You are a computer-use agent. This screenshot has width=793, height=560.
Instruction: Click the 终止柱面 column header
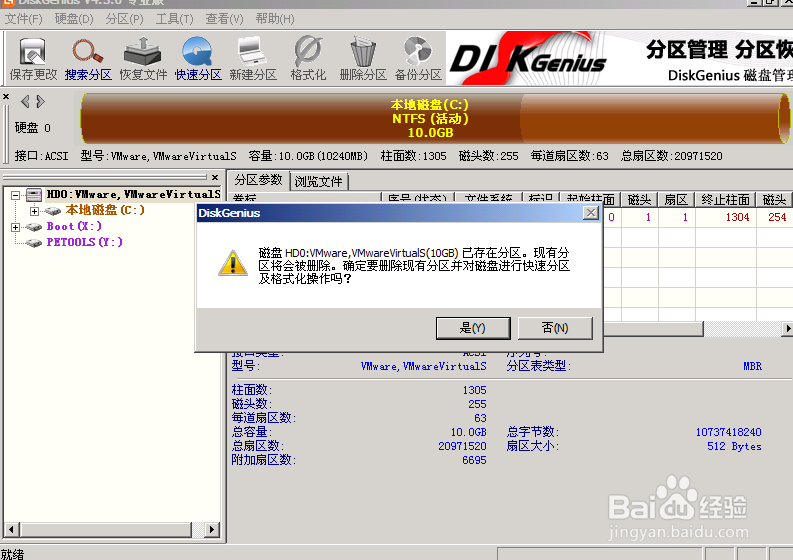point(725,200)
